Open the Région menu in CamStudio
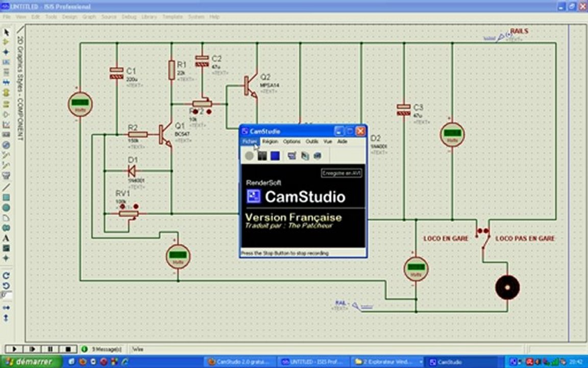 coord(270,142)
